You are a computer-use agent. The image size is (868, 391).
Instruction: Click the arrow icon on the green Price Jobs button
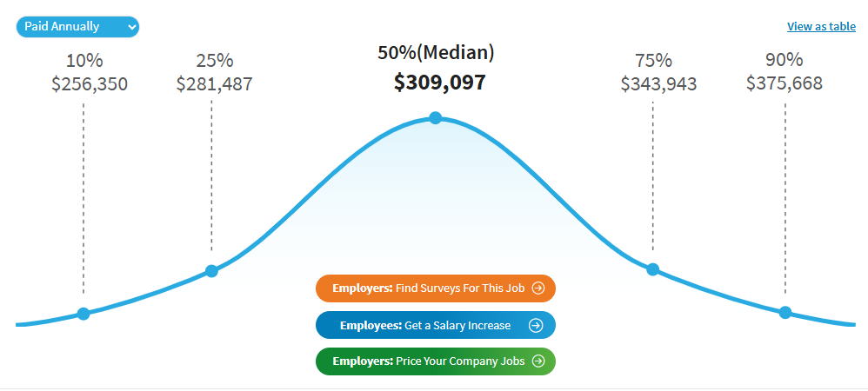point(538,361)
